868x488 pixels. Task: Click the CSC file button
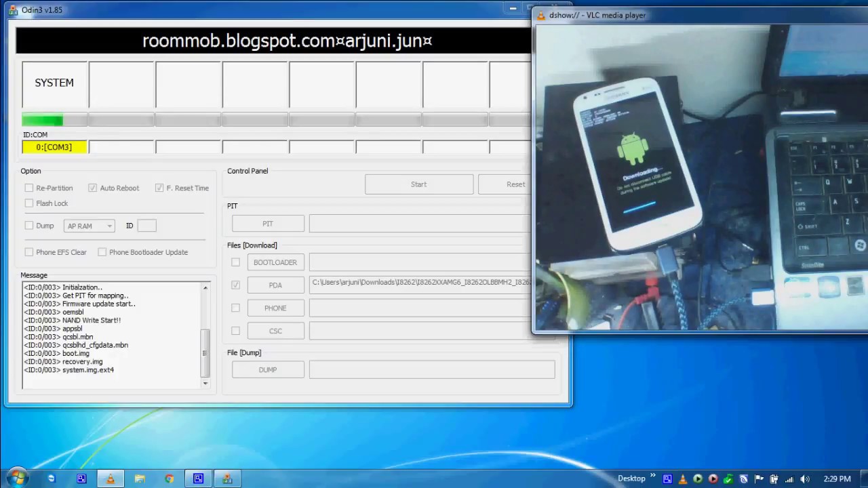click(x=275, y=331)
